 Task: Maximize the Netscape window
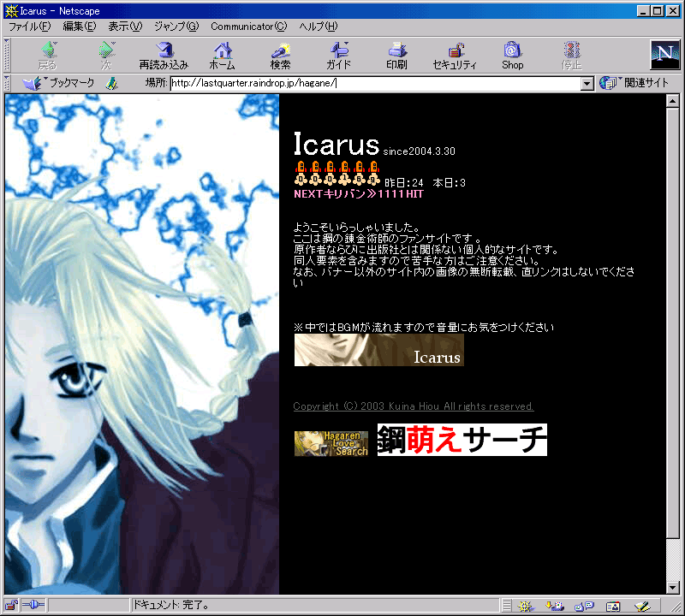(x=657, y=11)
